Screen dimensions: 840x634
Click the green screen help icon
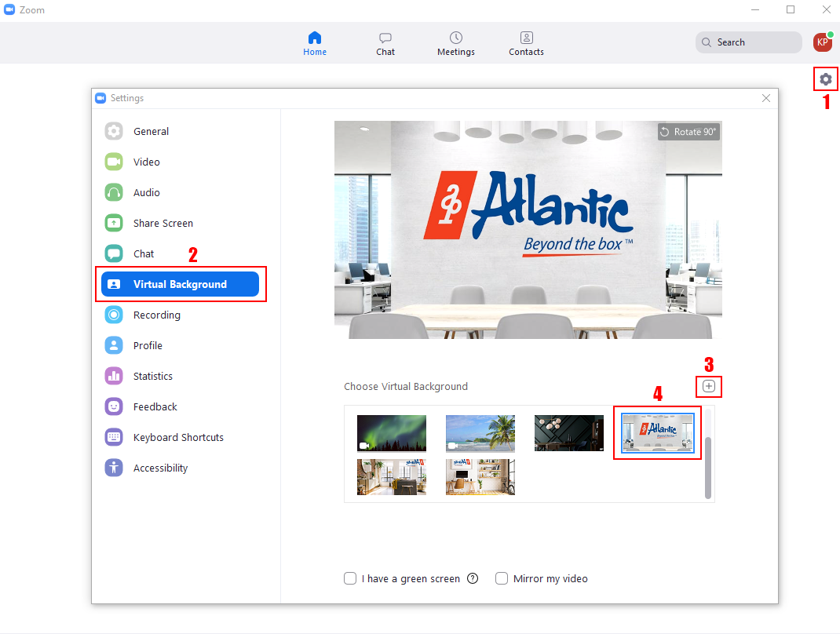point(473,578)
